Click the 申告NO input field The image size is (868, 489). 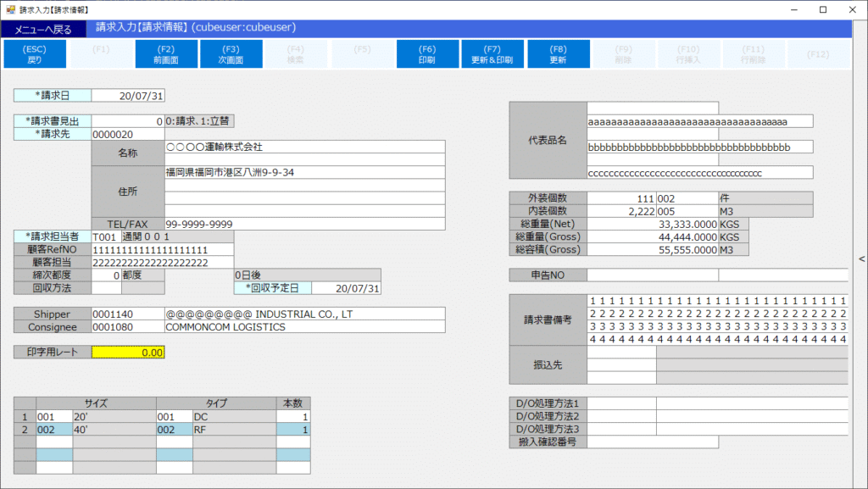[652, 275]
